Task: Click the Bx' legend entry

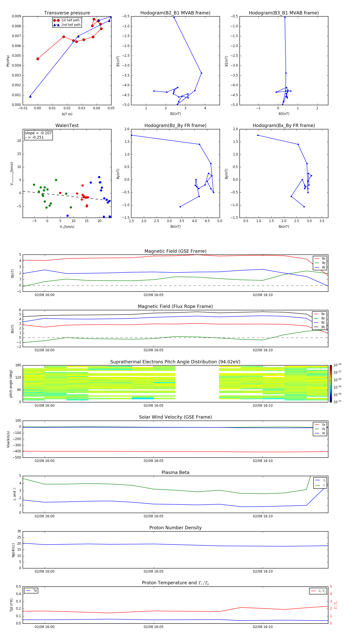Action: click(320, 314)
